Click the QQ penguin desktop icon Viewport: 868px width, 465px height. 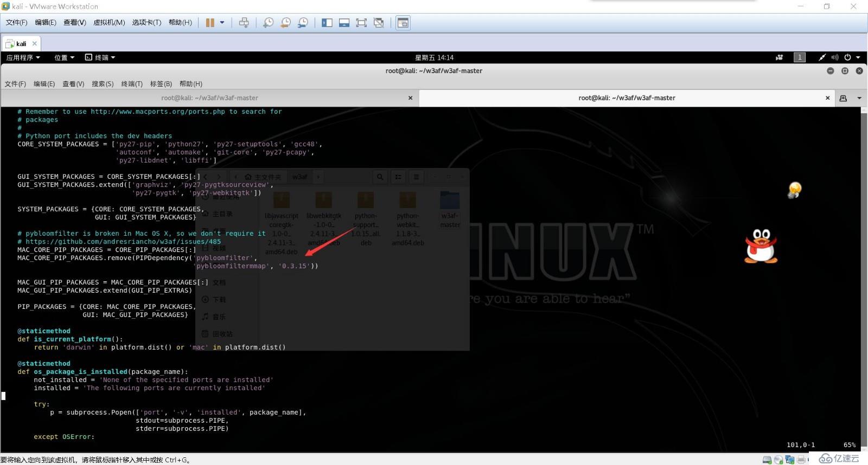[761, 246]
